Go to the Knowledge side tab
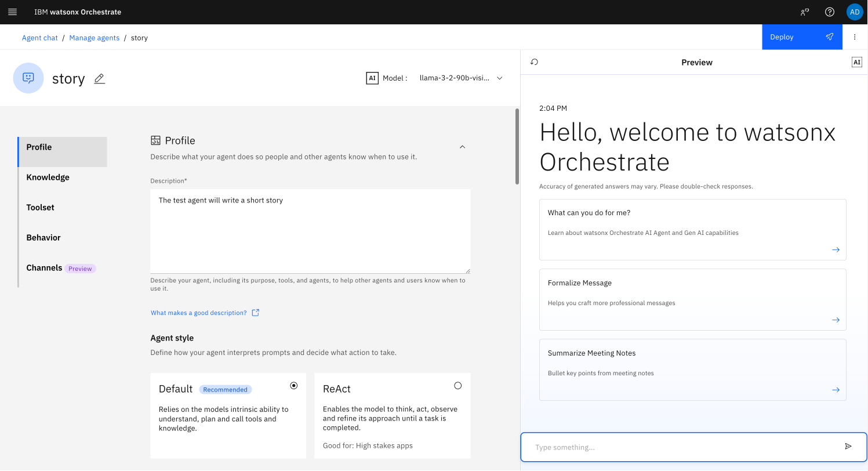The image size is (868, 471). click(63, 177)
